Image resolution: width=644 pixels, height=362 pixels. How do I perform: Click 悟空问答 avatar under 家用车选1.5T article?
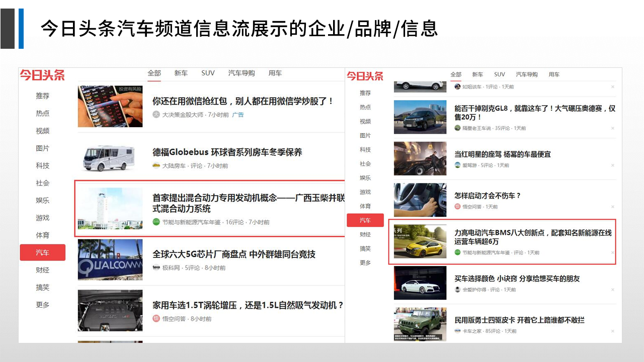156,319
